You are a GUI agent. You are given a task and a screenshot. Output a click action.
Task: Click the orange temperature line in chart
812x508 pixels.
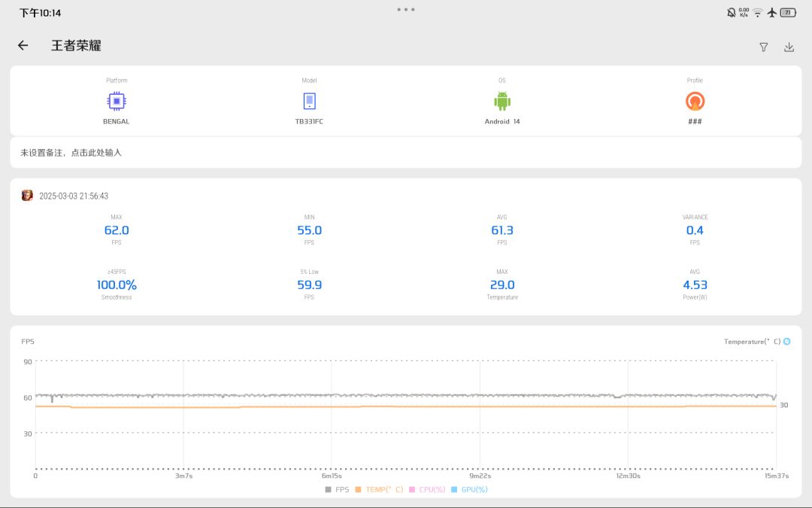[x=406, y=407]
